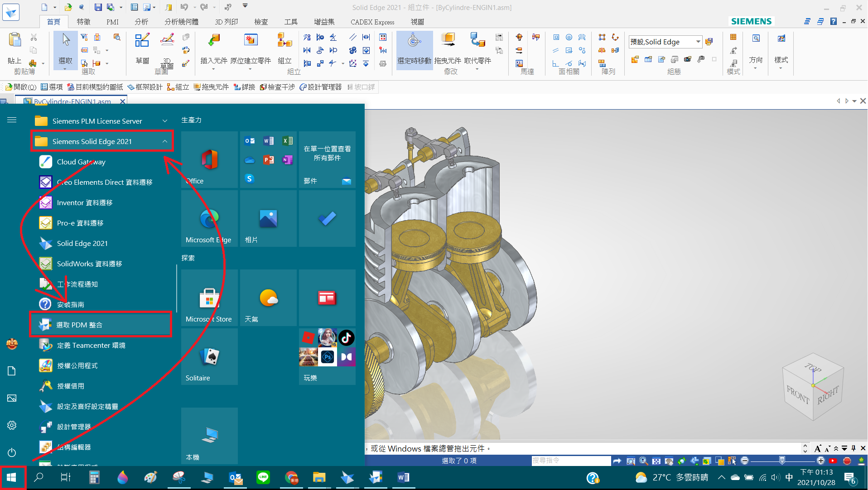The width and height of the screenshot is (868, 490).
Task: Switch to the 特徵 ribbon tab
Action: tap(83, 22)
